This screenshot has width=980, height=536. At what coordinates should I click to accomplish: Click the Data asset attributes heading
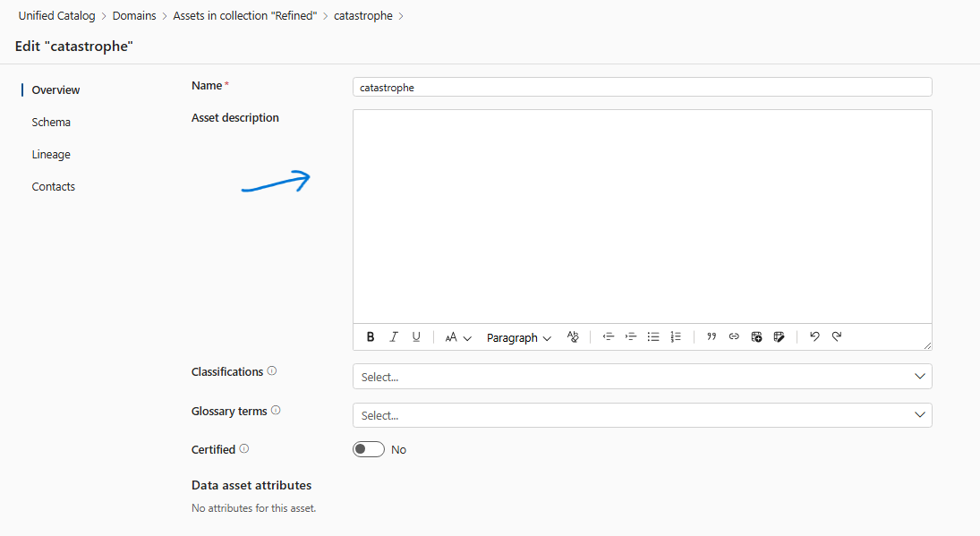251,485
